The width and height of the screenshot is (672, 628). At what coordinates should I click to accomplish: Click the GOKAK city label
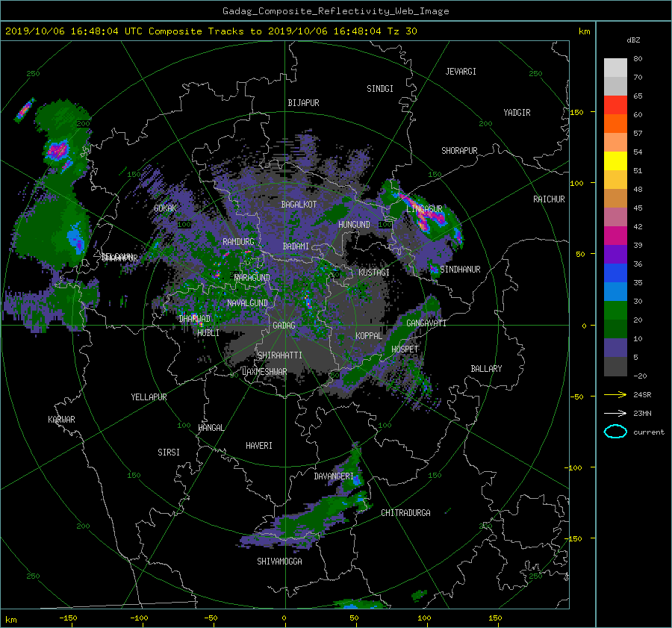[166, 208]
